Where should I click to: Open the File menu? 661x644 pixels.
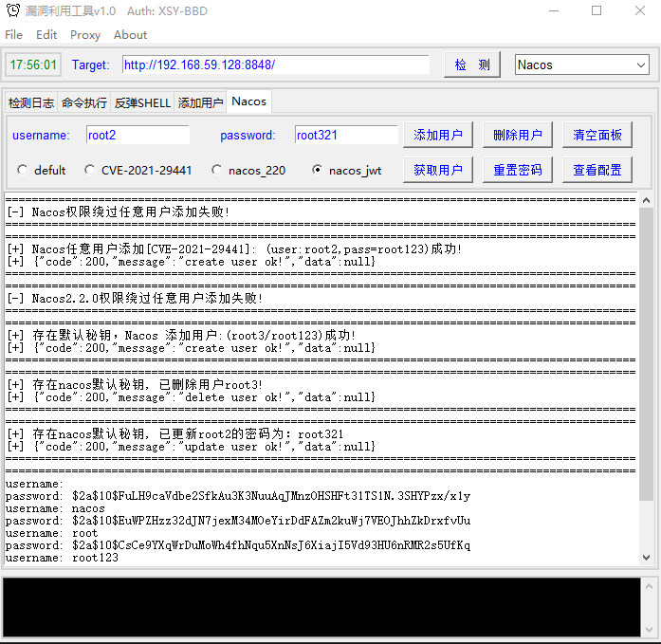coord(14,35)
